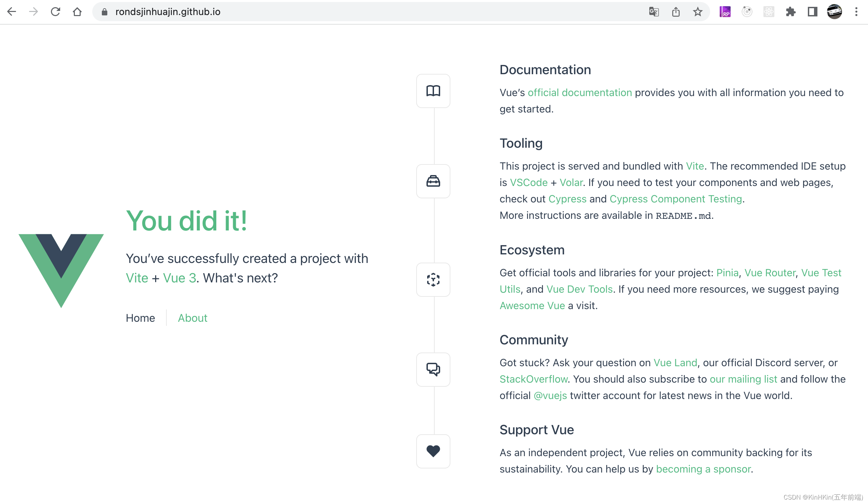Open the Cypress link
The height and width of the screenshot is (504, 868).
tap(568, 199)
